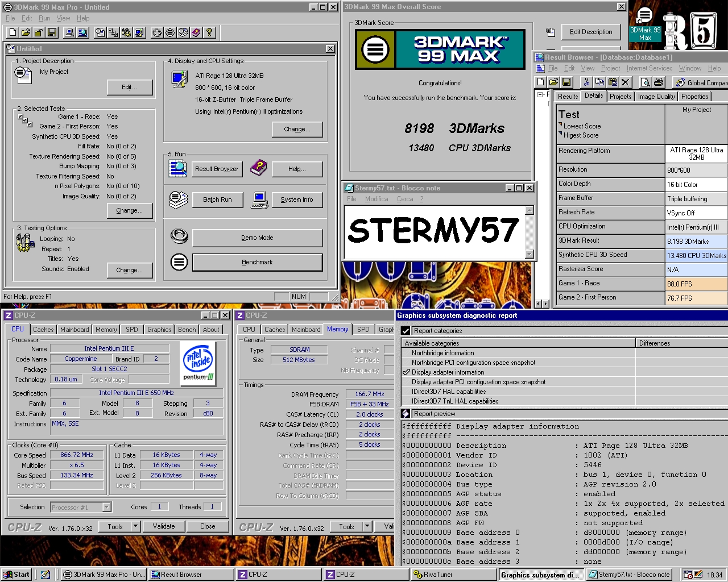Image resolution: width=728 pixels, height=582 pixels.
Task: Click the Benchmark button
Action: [x=257, y=262]
